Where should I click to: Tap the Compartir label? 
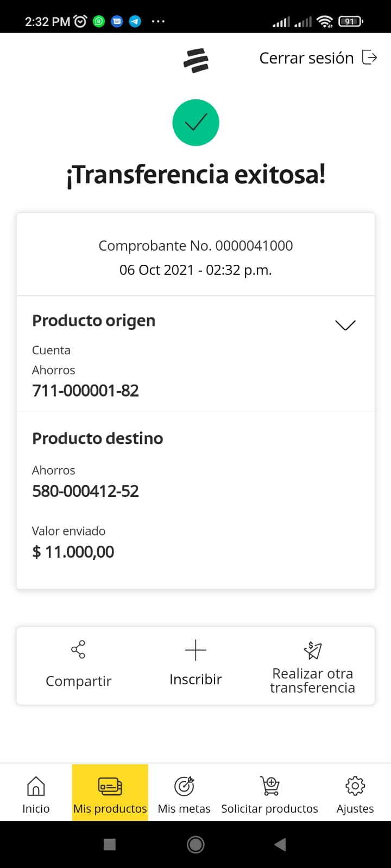[x=79, y=681]
